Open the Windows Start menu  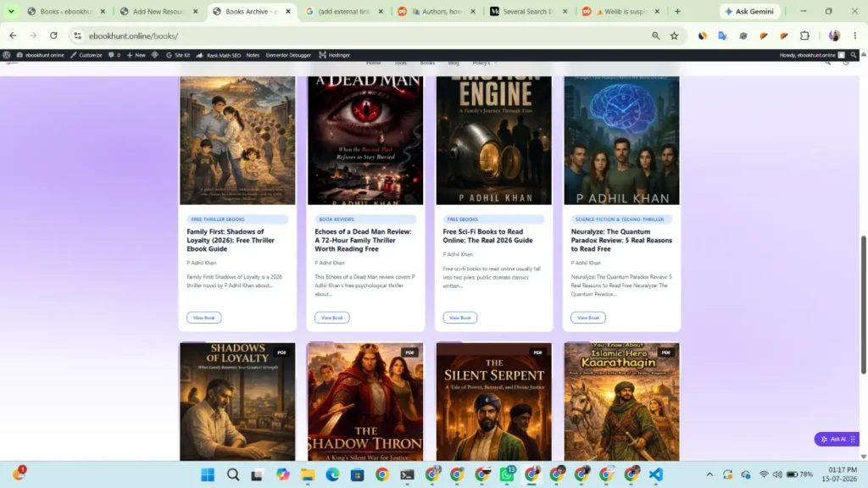tap(208, 474)
